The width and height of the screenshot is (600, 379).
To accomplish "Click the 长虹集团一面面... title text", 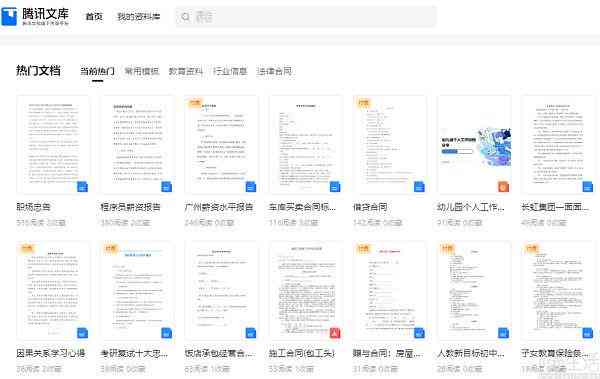I will 555,207.
